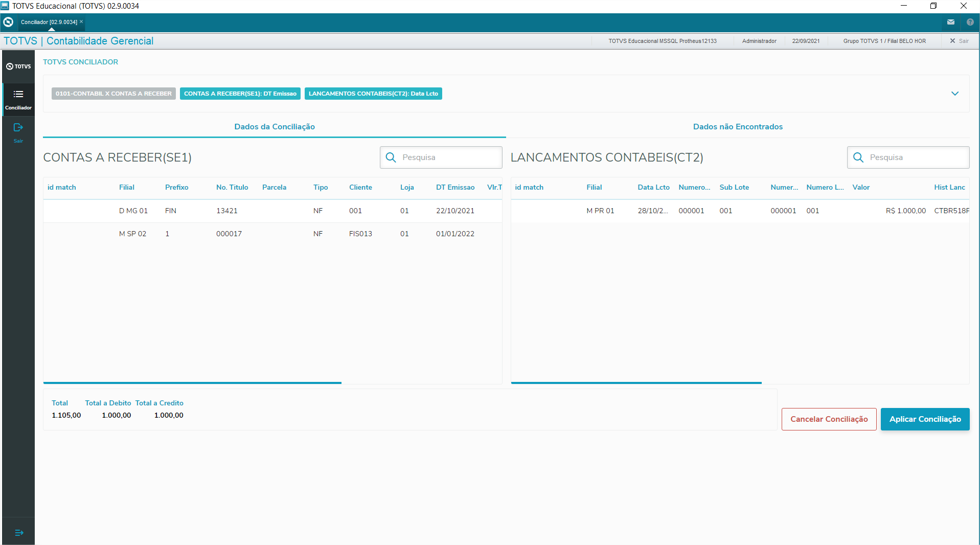980x545 pixels.
Task: Sort by Sub Lote column header
Action: point(734,187)
